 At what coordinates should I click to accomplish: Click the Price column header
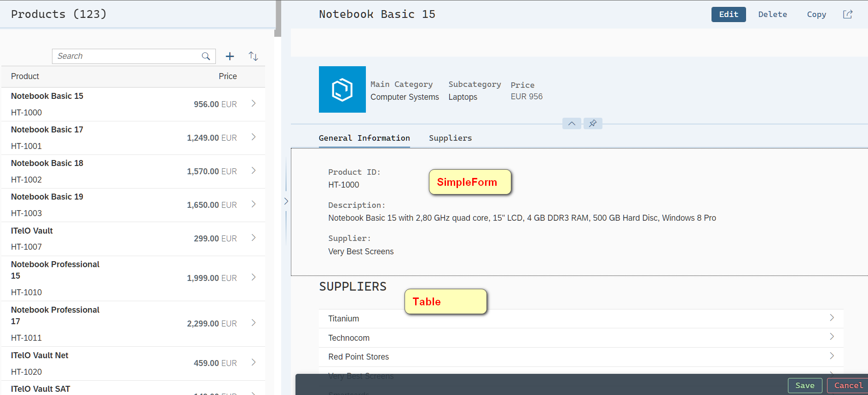[228, 76]
